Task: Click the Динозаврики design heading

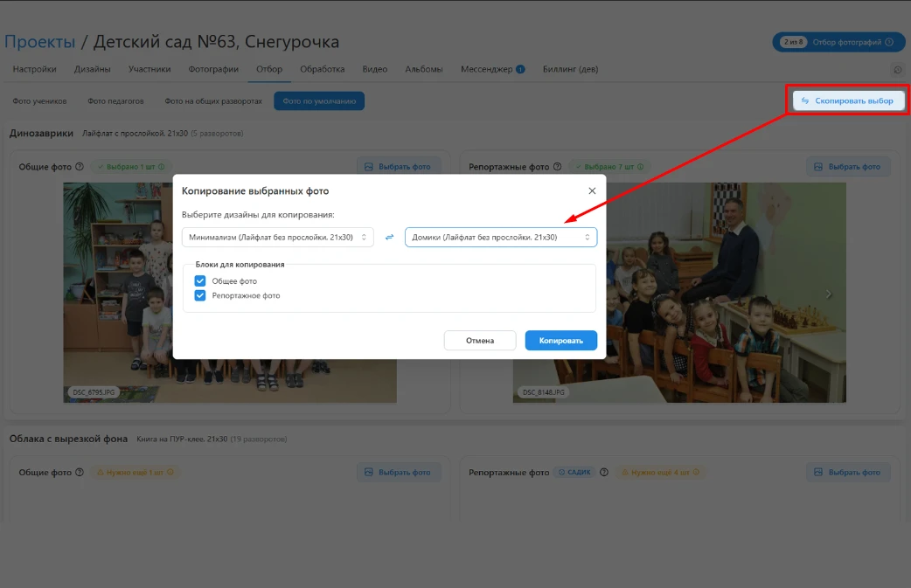Action: tap(41, 133)
